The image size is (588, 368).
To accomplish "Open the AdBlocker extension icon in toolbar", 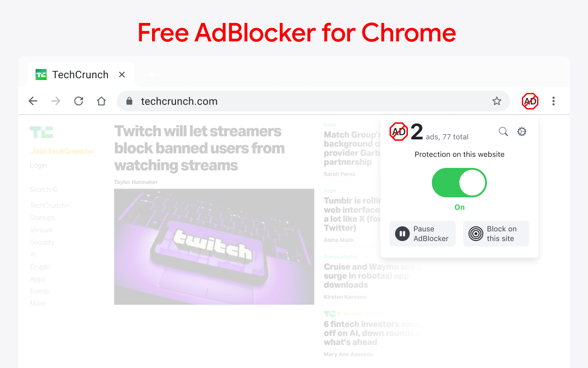I will [x=530, y=101].
